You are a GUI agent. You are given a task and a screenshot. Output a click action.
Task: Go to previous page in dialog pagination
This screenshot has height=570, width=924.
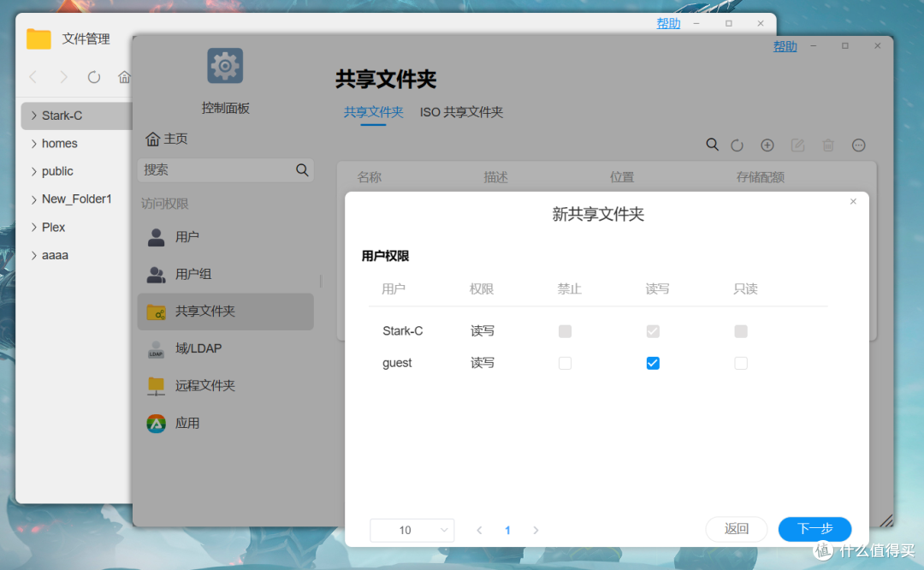tap(479, 530)
